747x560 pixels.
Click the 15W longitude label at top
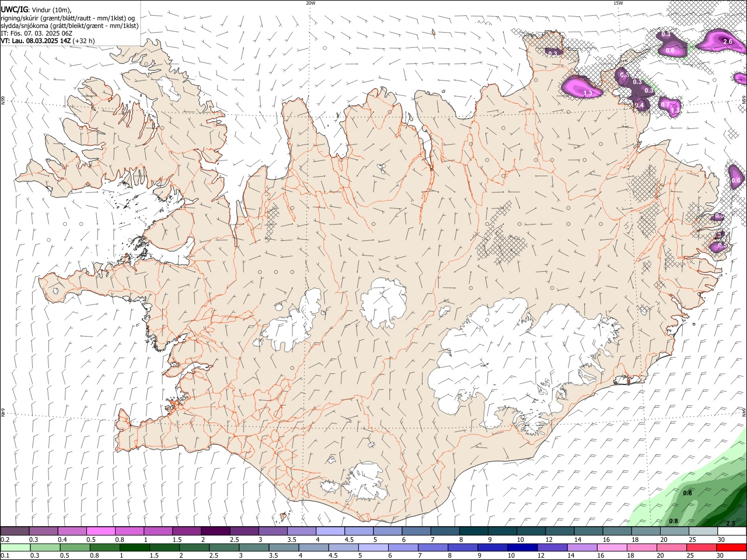tap(618, 3)
